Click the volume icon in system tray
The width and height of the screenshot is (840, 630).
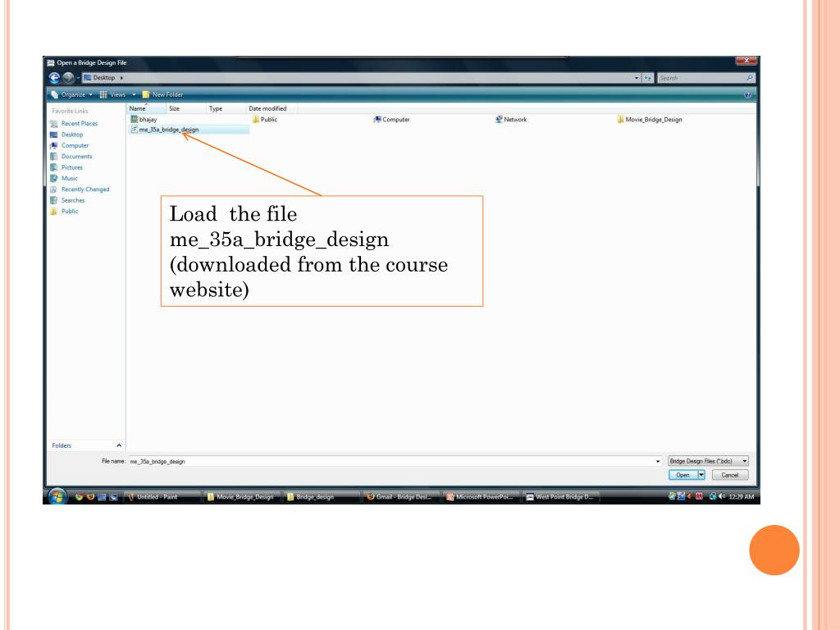(722, 496)
